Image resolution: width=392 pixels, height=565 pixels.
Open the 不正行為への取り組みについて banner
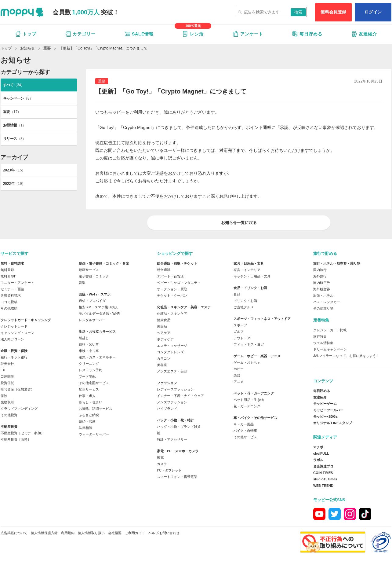pyautogui.click(x=333, y=542)
